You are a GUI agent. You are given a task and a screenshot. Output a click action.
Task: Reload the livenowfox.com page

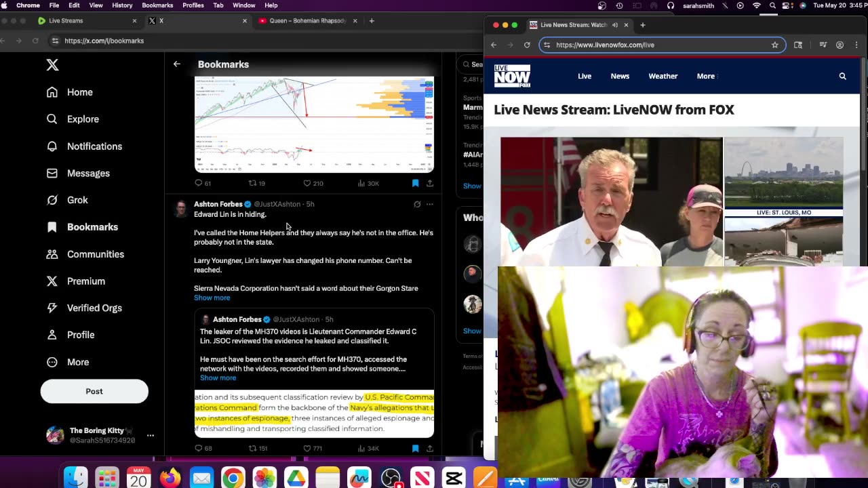click(527, 45)
